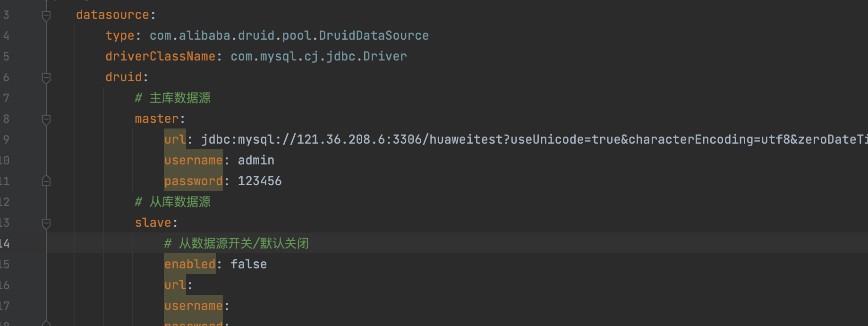Click the 主库数据源 comment line
The width and height of the screenshot is (868, 326).
click(x=173, y=98)
